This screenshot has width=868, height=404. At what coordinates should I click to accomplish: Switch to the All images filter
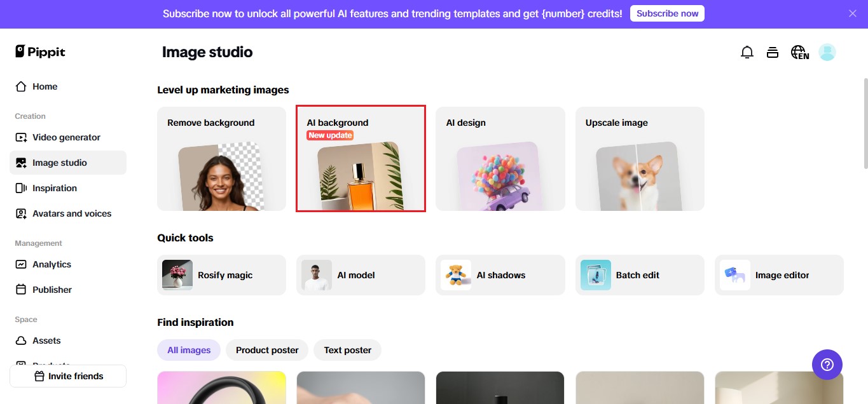(188, 350)
